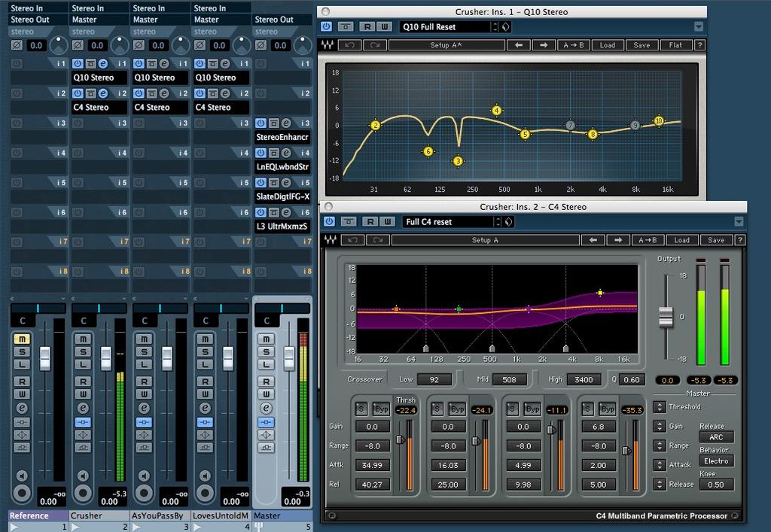The height and width of the screenshot is (532, 771).
Task: Click C4 Q value 0.60
Action: 632,379
